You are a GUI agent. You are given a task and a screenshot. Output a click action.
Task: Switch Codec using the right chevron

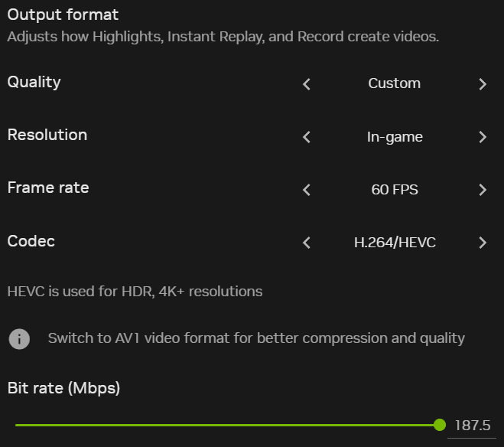coord(483,243)
